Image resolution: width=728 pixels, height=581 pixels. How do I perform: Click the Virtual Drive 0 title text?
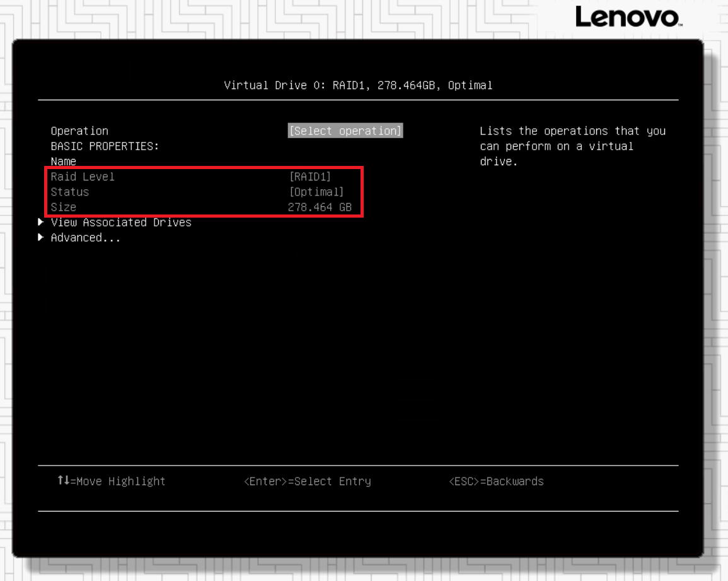tap(358, 85)
